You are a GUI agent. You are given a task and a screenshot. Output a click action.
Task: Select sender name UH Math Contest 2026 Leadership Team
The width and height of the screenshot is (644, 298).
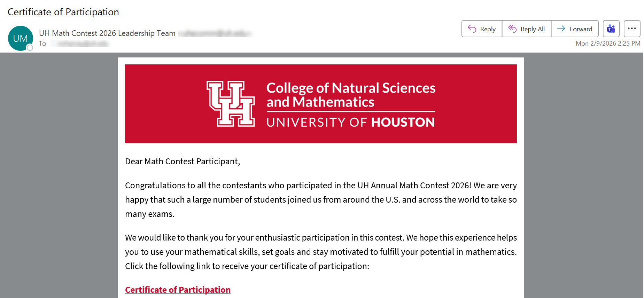[107, 33]
